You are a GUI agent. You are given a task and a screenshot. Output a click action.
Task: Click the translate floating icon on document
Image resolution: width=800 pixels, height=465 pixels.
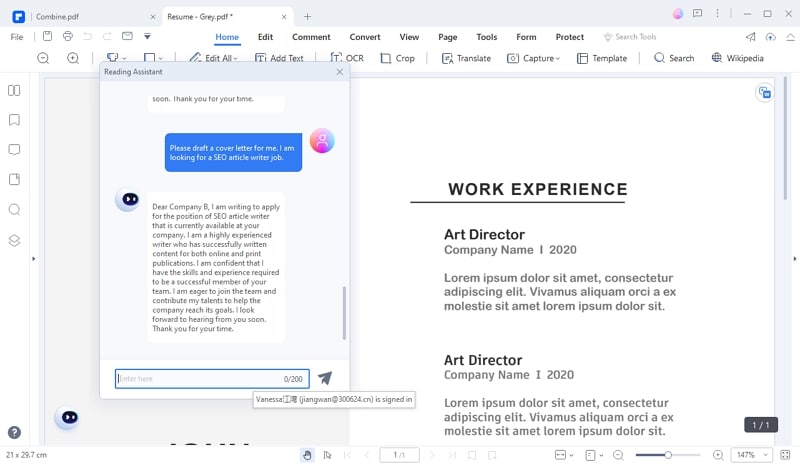[764, 92]
